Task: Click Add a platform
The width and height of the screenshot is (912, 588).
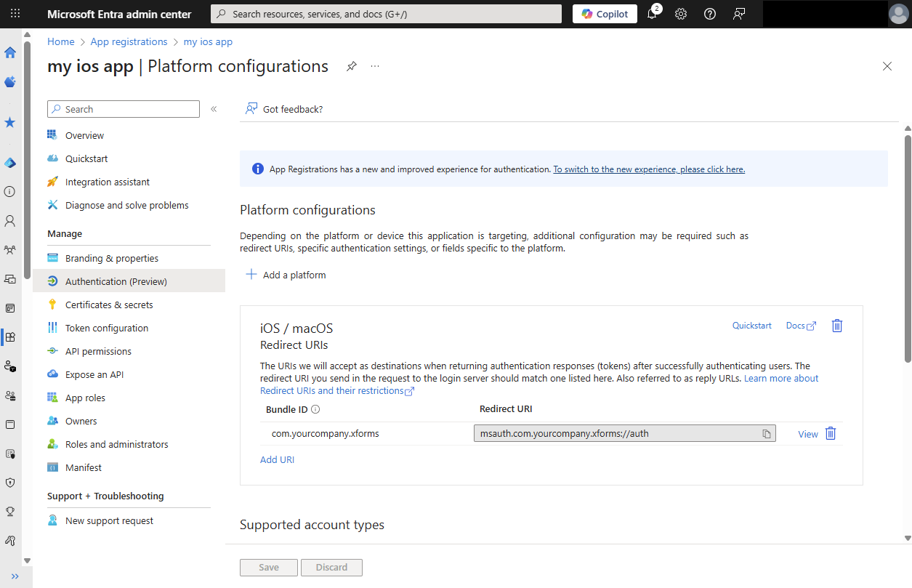Action: coord(286,275)
